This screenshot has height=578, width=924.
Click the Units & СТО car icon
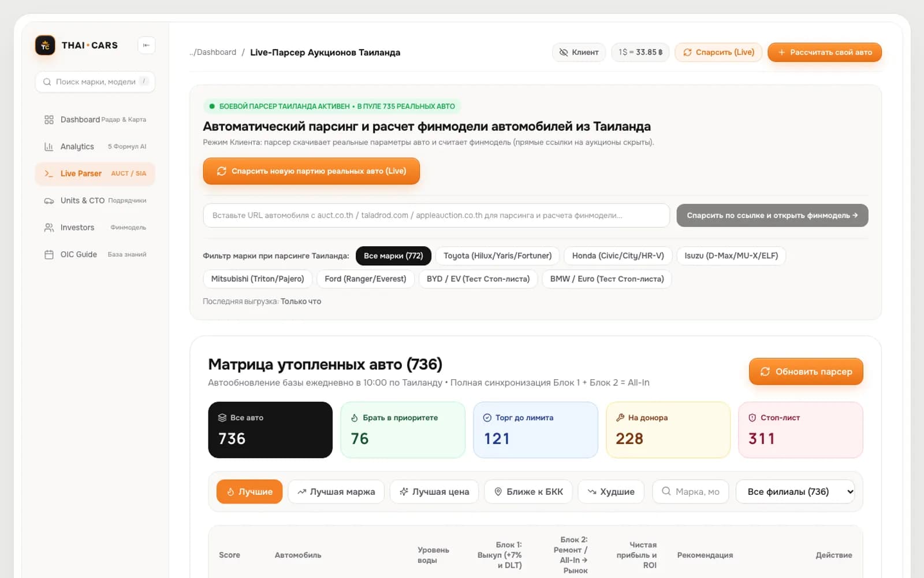pyautogui.click(x=49, y=201)
